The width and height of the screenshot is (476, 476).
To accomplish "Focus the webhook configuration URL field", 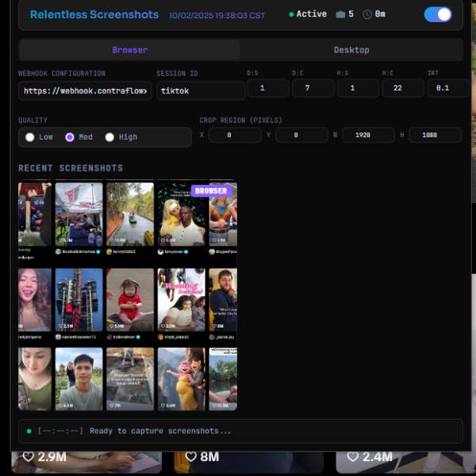I will 85,90.
